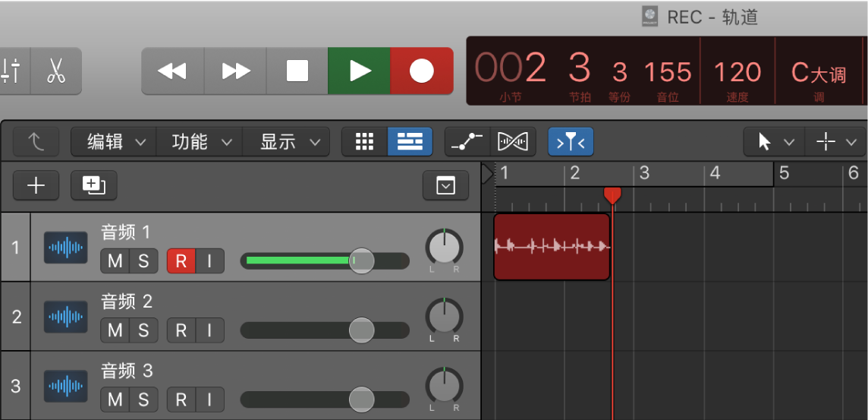Click the beat value 3 in display
868x420 pixels.
click(580, 68)
